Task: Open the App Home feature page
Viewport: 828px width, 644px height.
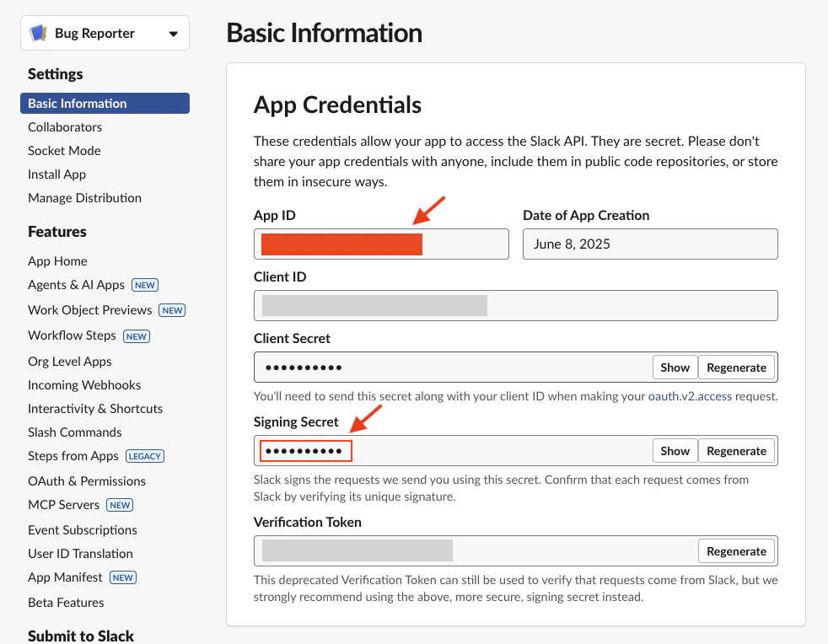Action: point(57,261)
